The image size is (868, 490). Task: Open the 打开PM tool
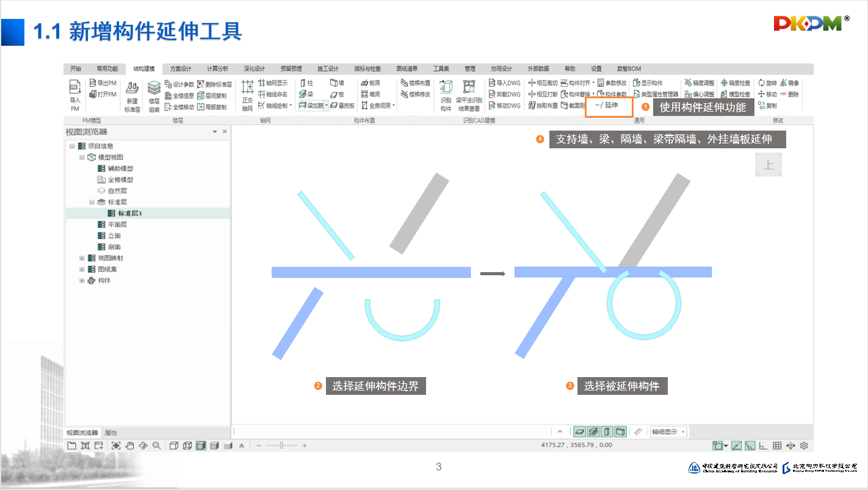pyautogui.click(x=103, y=95)
